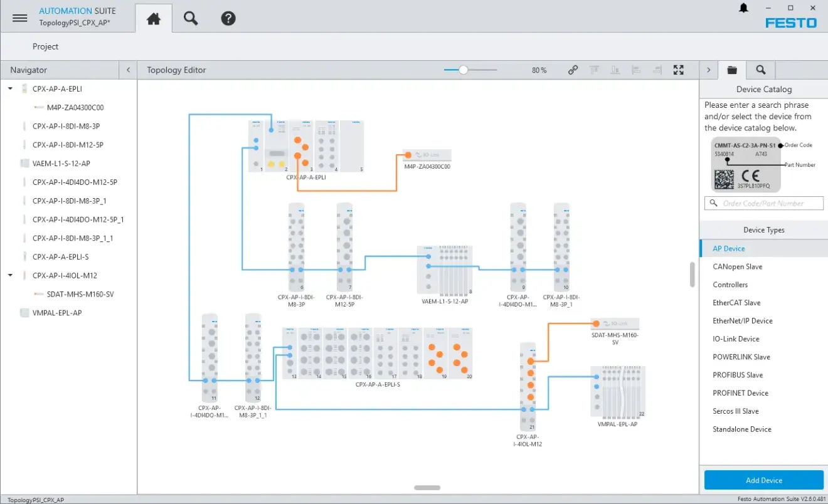This screenshot has width=828, height=504.
Task: Open the Help tab with question mark
Action: tap(228, 19)
